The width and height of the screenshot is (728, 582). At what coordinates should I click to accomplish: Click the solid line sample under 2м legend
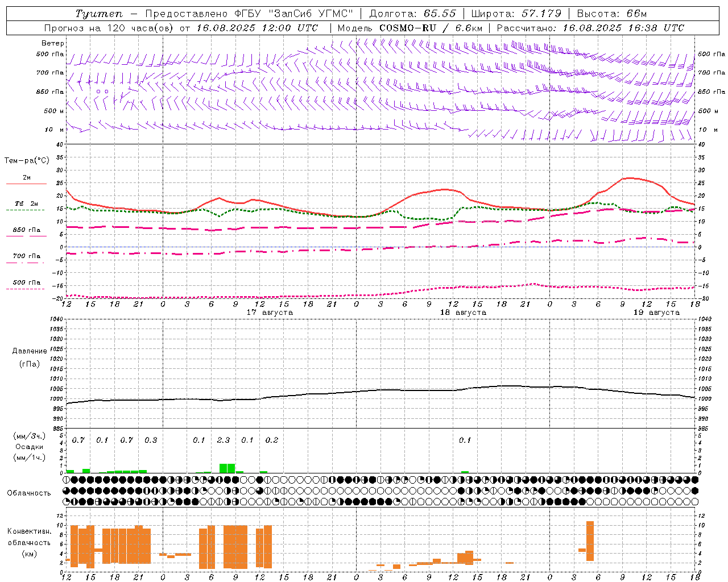pyautogui.click(x=26, y=184)
